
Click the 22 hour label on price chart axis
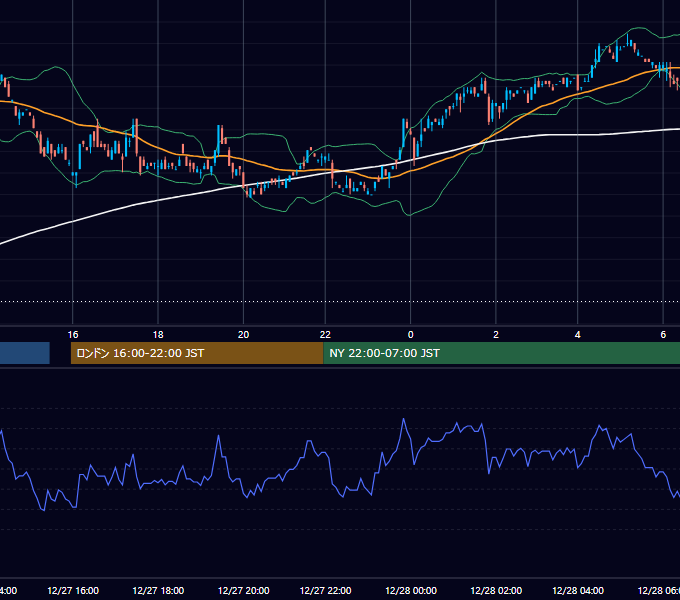tap(325, 335)
